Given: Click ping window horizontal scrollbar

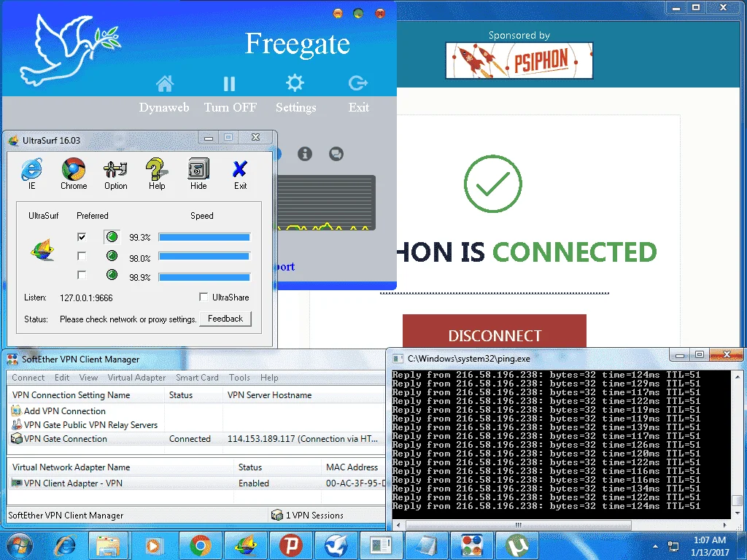Looking at the screenshot, I should [519, 525].
